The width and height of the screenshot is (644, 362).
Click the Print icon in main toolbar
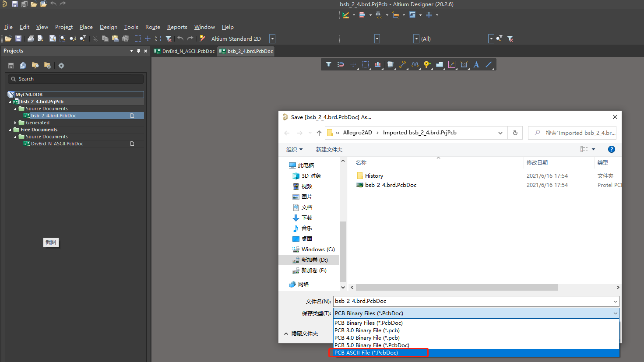(x=31, y=39)
